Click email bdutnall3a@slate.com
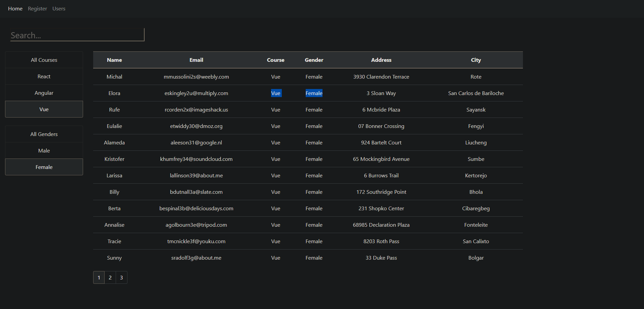This screenshot has width=644, height=309. click(196, 192)
